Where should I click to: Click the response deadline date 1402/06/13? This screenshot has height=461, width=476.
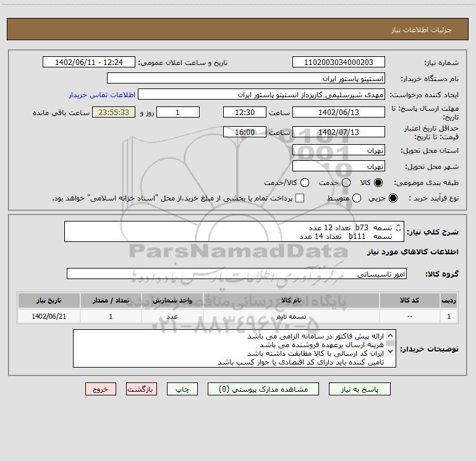(x=339, y=112)
